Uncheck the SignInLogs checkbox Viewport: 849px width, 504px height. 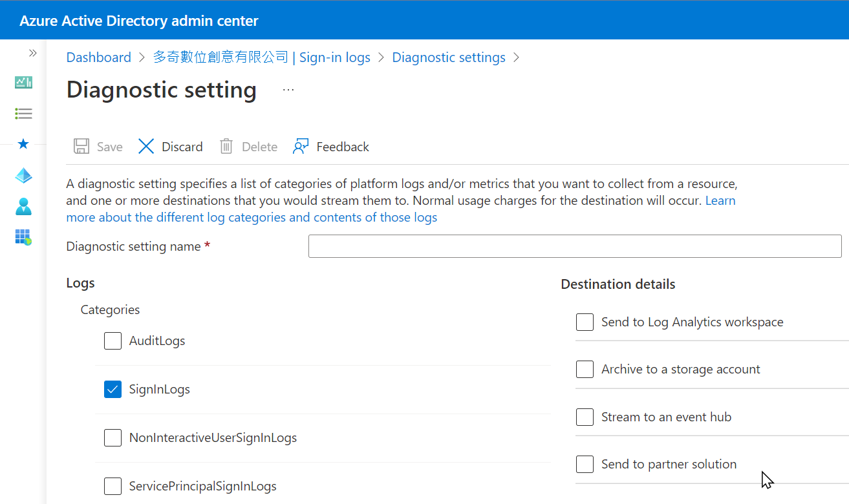click(x=113, y=389)
